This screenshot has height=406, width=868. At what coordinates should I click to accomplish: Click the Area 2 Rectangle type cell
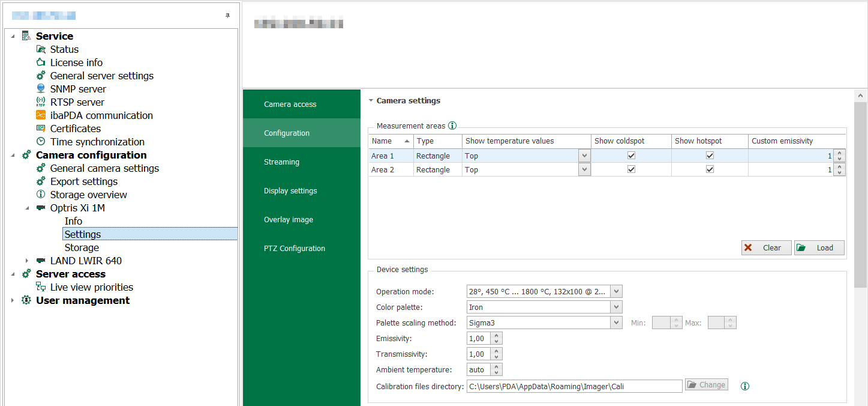[437, 169]
